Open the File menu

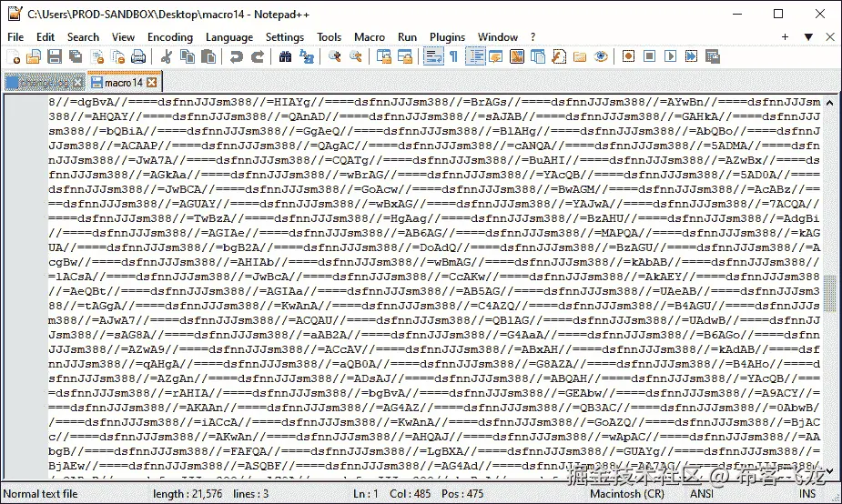(x=15, y=37)
